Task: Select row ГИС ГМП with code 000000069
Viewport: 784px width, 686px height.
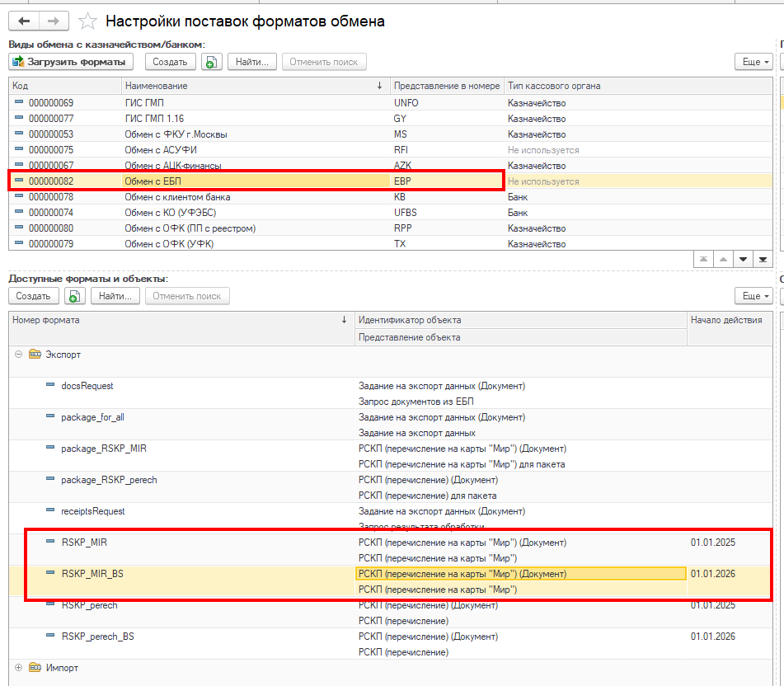Action: pos(391,103)
